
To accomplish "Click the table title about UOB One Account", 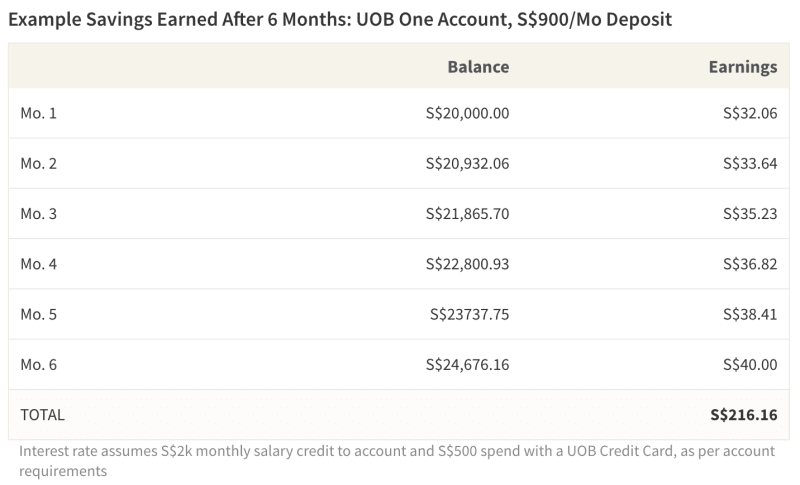I will point(340,20).
